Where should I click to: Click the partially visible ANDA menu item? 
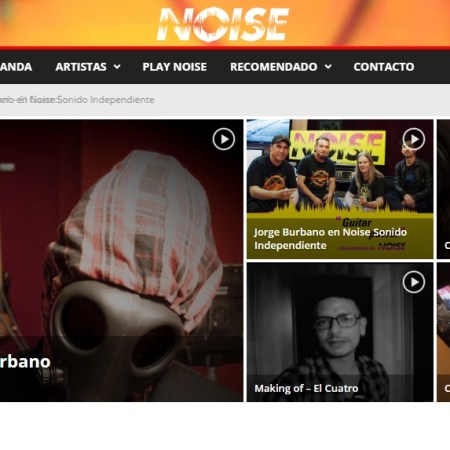16,67
